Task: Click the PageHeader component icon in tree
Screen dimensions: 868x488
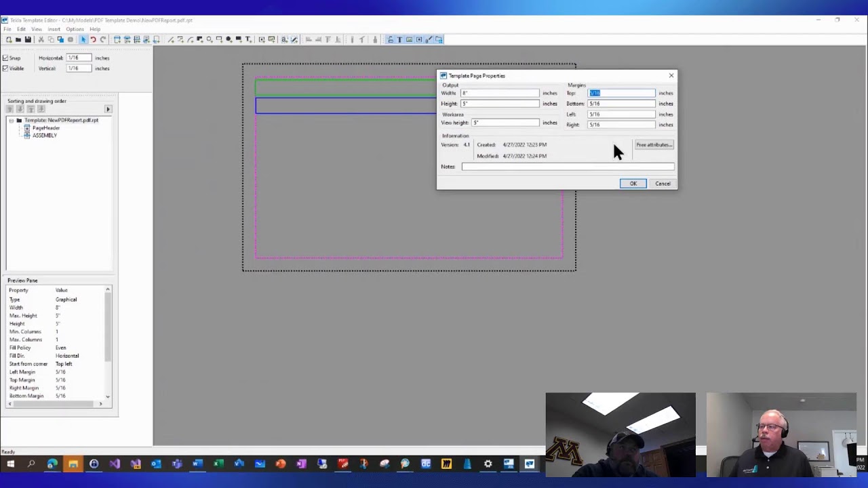Action: tap(27, 128)
